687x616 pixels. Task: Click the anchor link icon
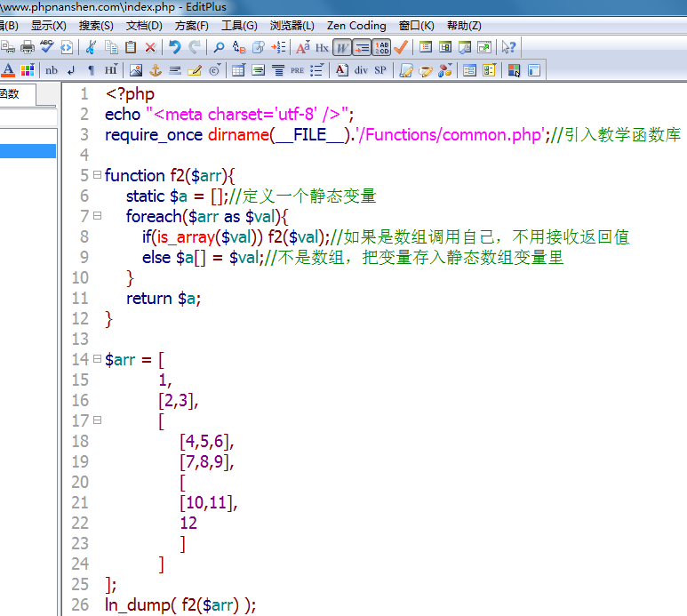[156, 70]
